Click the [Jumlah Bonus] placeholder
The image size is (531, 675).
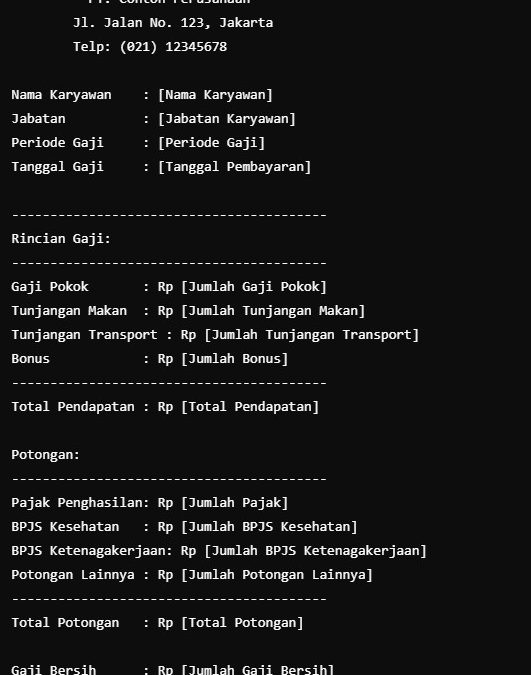(234, 359)
